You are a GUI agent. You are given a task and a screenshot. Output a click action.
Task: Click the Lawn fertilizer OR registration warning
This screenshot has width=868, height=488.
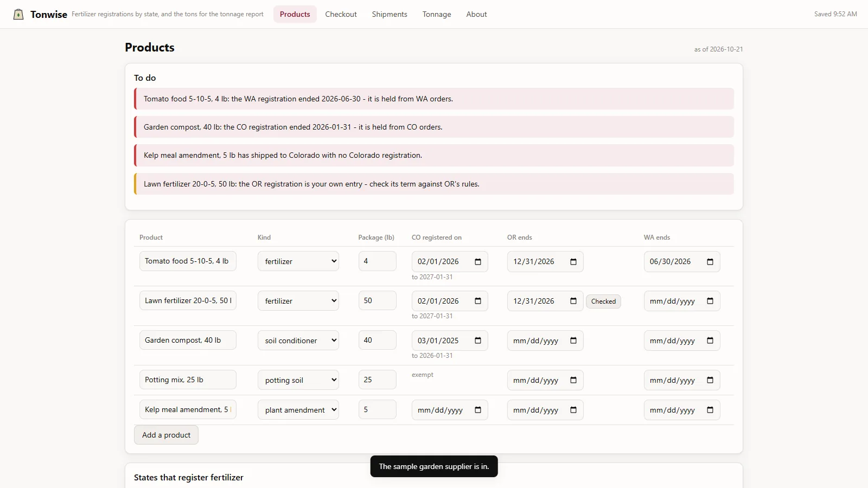pos(434,184)
